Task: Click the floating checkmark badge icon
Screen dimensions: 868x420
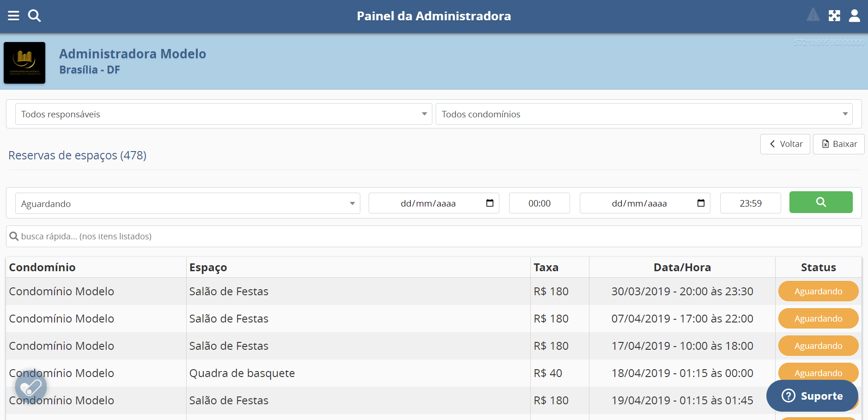Action: point(31,387)
